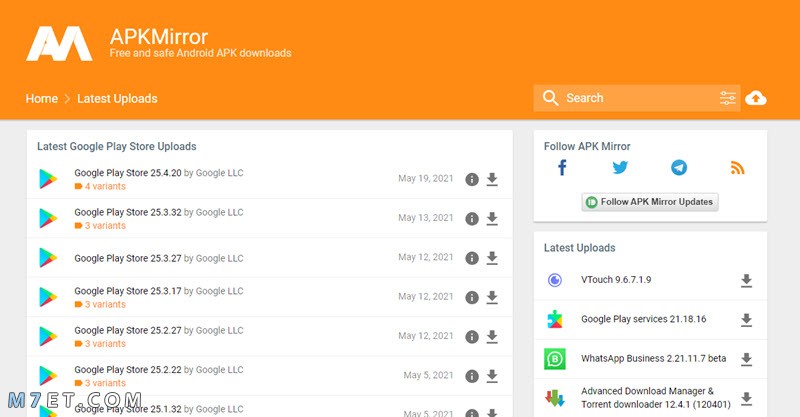The image size is (800, 417).
Task: Open APK Mirror Facebook page icon
Action: pyautogui.click(x=562, y=167)
